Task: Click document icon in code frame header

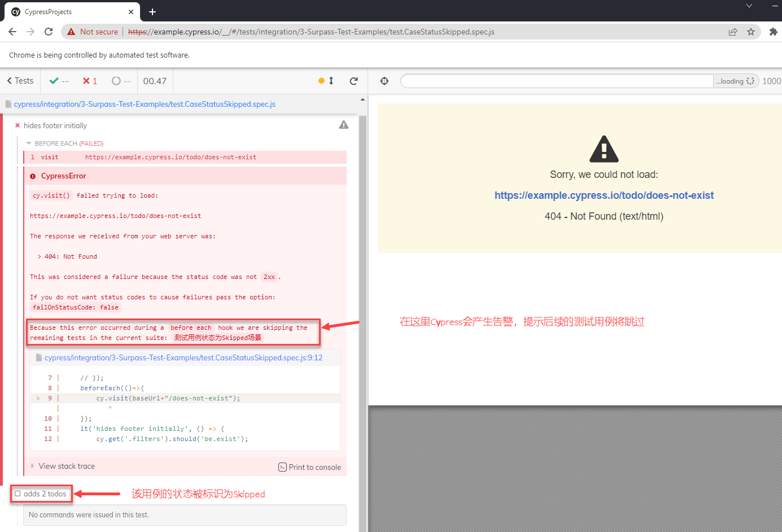Action: pyautogui.click(x=39, y=357)
